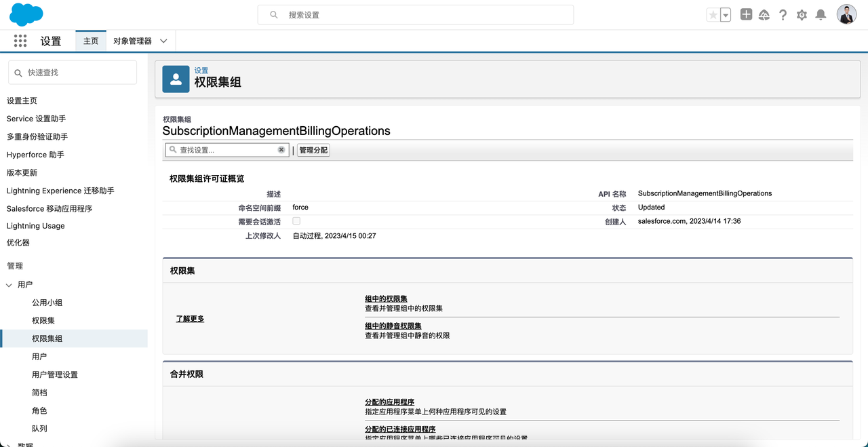Open the 对象管理器 tab dropdown chevron
Viewport: 868px width, 447px height.
coord(163,41)
